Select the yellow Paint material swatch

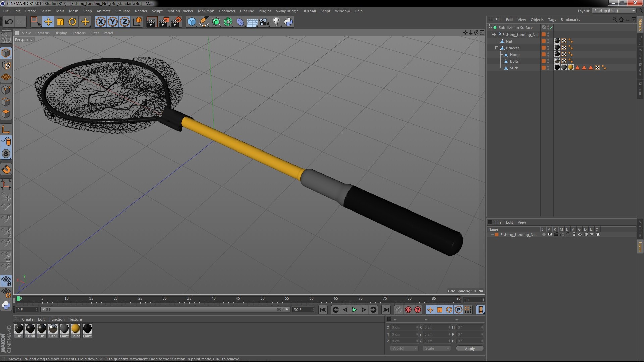(x=76, y=328)
